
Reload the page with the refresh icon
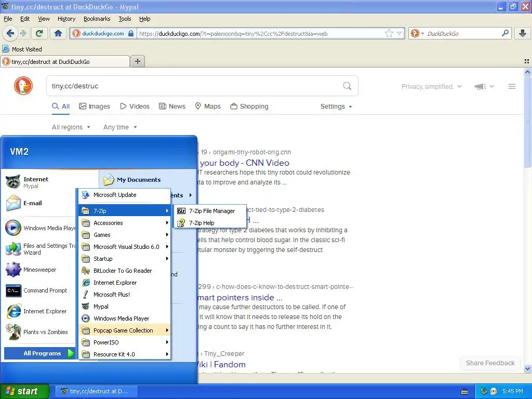coord(39,33)
